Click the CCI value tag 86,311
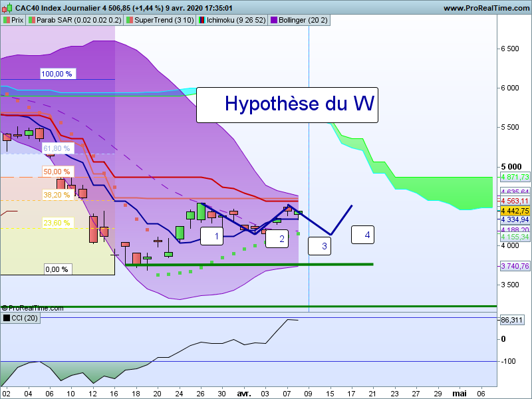The image size is (532, 399). click(511, 320)
